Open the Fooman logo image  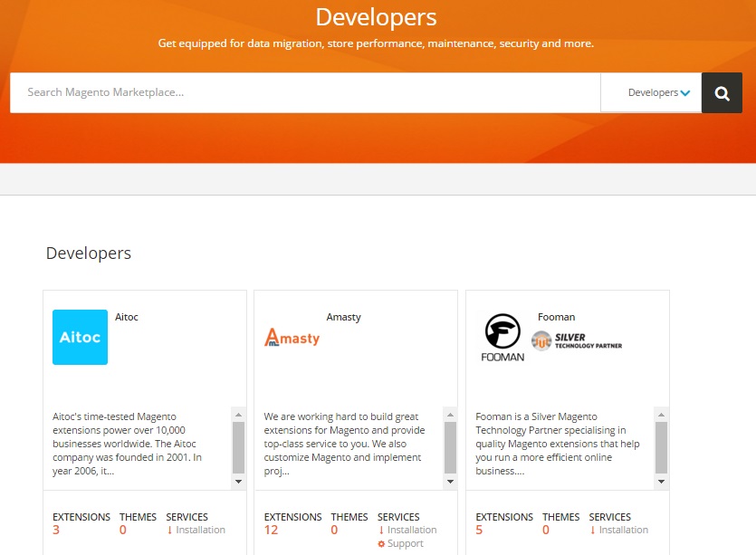tap(502, 338)
